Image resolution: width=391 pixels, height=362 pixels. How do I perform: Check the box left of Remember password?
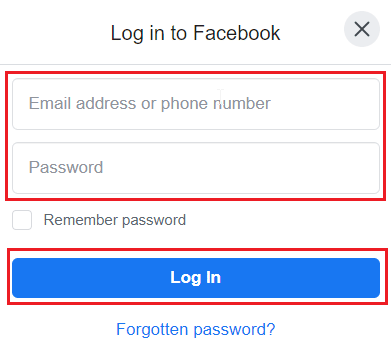[22, 220]
